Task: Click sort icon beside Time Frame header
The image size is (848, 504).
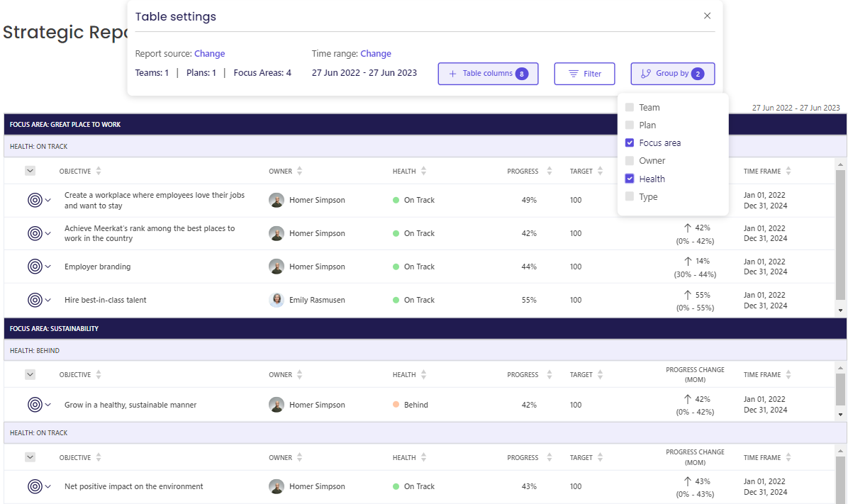Action: (788, 171)
